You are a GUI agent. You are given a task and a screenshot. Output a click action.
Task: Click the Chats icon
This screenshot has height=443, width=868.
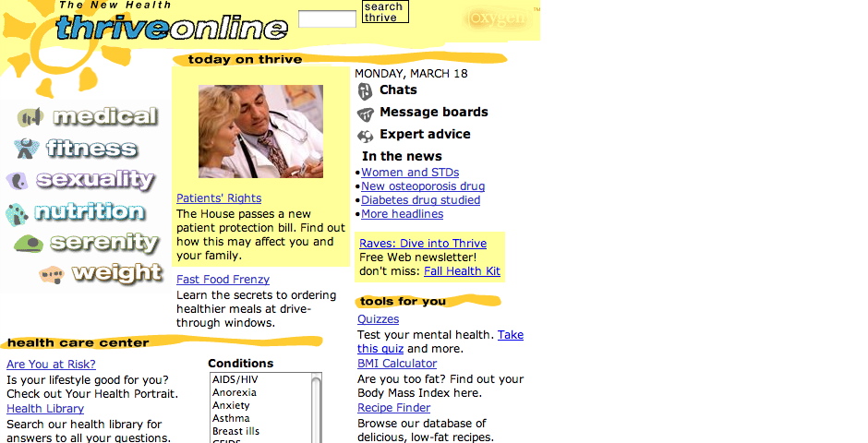pyautogui.click(x=365, y=90)
